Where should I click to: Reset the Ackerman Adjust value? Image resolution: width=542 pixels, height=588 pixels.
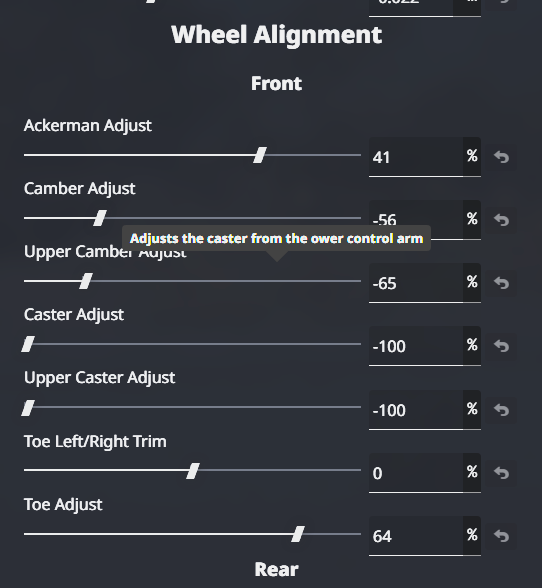[x=501, y=157]
